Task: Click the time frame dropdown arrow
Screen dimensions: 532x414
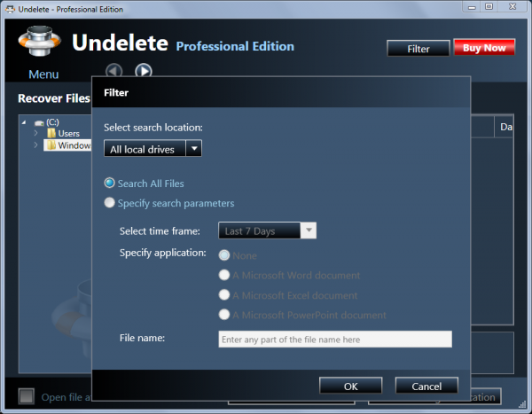Action: click(x=309, y=230)
